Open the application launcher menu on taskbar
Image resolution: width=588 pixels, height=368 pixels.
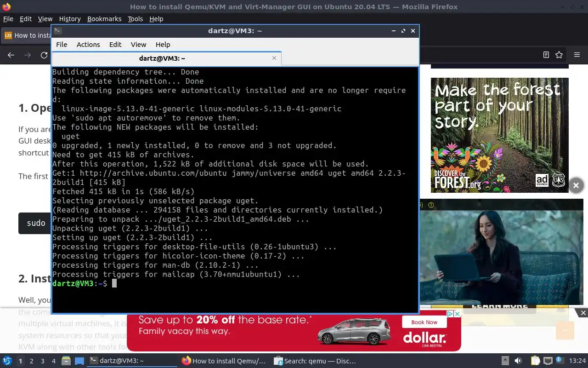tap(7, 361)
